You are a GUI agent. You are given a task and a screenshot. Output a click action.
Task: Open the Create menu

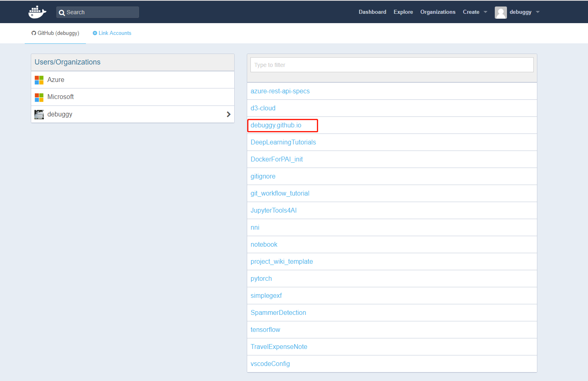(x=471, y=12)
